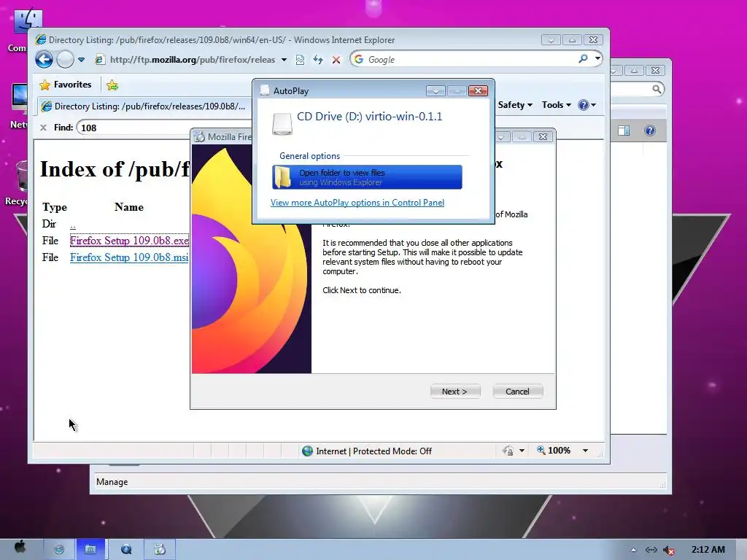Viewport: 747px width, 560px height.
Task: Click the 100% zoom level button
Action: coord(554,451)
